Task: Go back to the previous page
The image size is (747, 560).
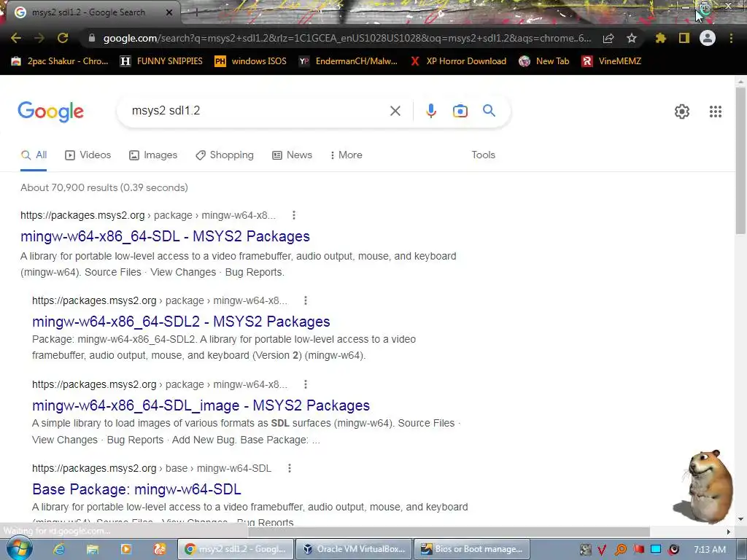Action: (x=16, y=38)
